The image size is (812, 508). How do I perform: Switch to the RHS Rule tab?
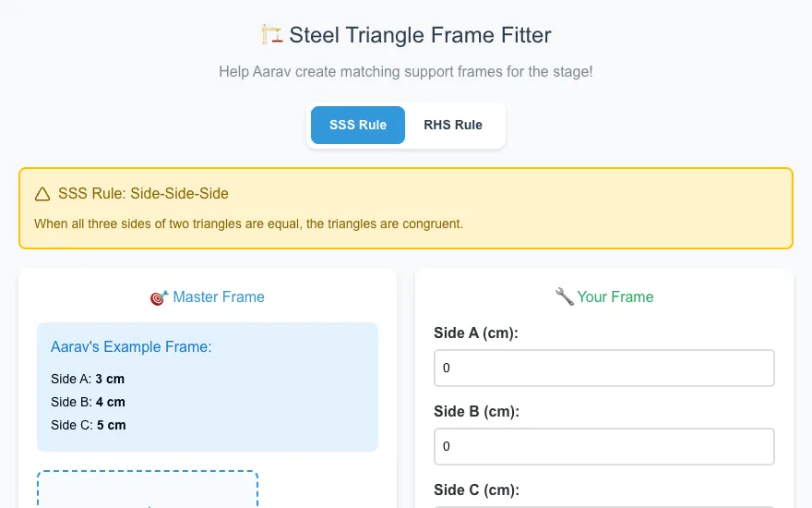click(x=453, y=125)
